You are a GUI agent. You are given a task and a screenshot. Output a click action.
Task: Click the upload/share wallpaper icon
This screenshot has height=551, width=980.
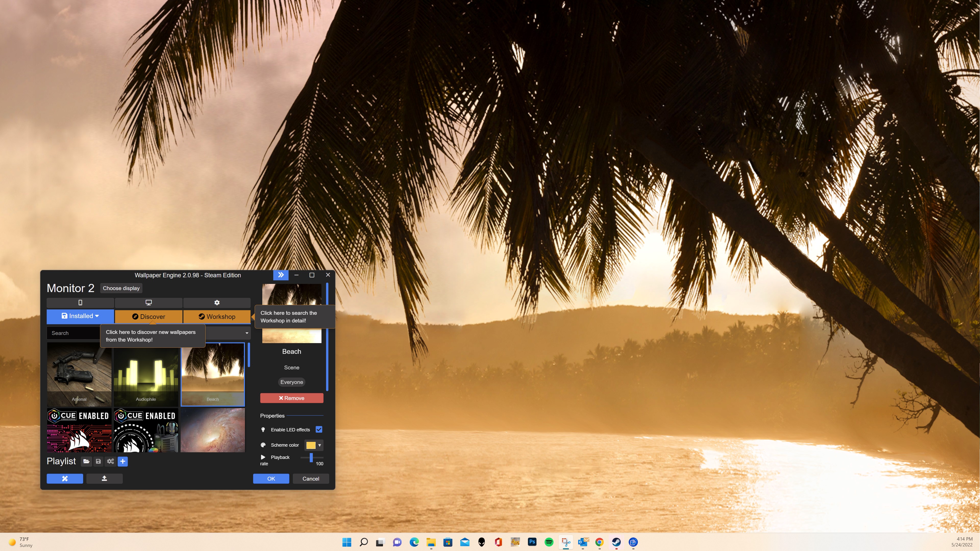pyautogui.click(x=104, y=478)
